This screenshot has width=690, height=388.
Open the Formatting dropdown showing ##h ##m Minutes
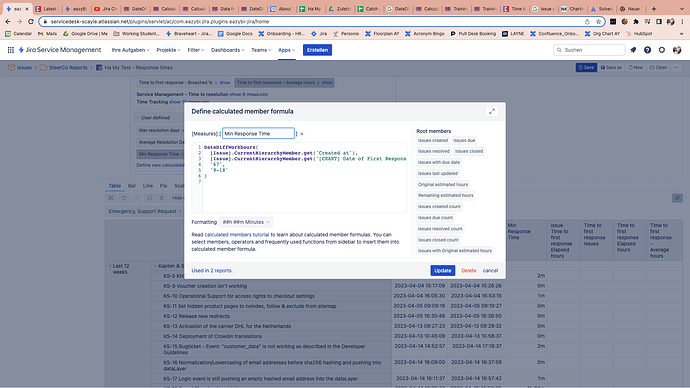[246, 222]
